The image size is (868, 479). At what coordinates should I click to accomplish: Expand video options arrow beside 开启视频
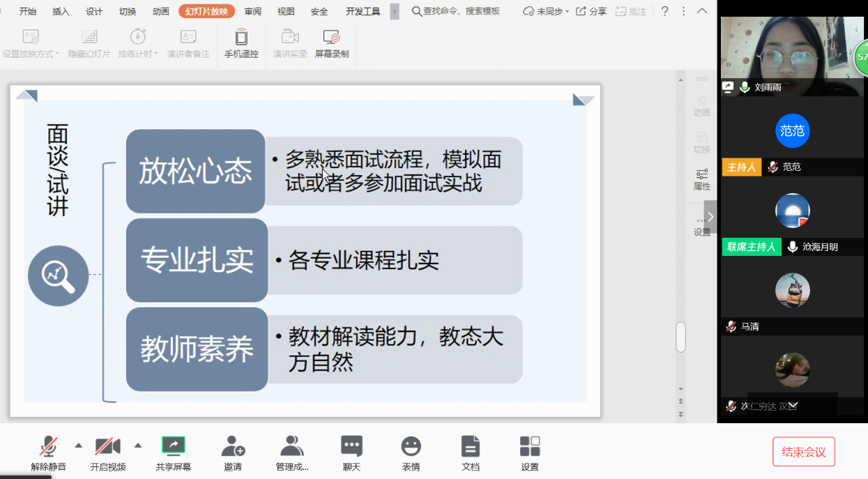pyautogui.click(x=138, y=446)
